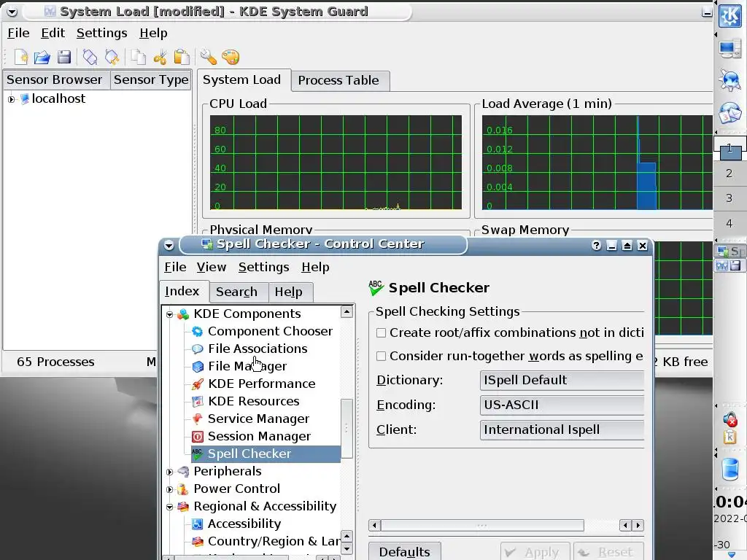Click the New Worksheet icon in System Guard

tap(21, 57)
